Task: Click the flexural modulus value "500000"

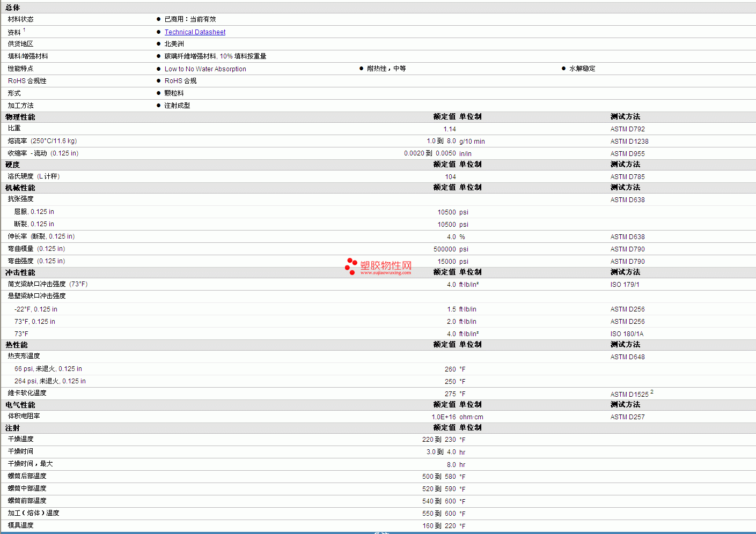Action: point(445,249)
